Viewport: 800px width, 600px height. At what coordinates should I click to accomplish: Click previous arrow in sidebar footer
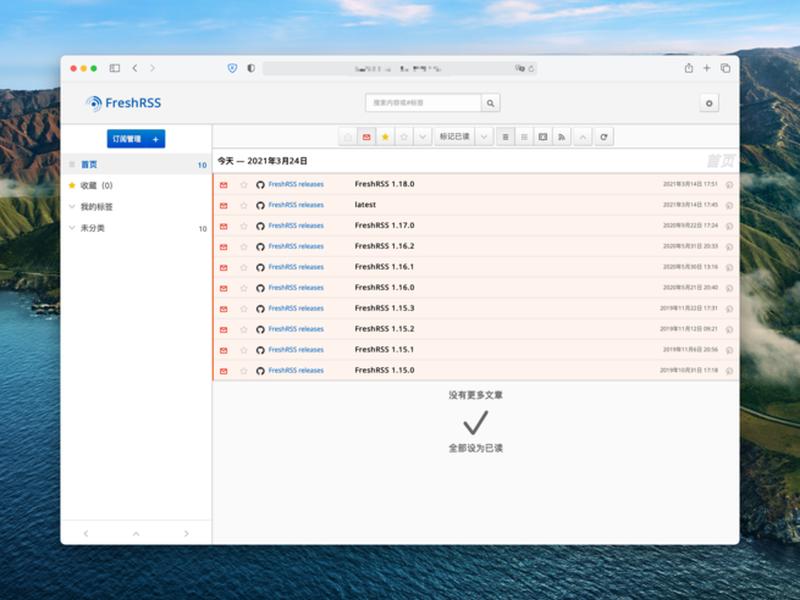[x=86, y=533]
